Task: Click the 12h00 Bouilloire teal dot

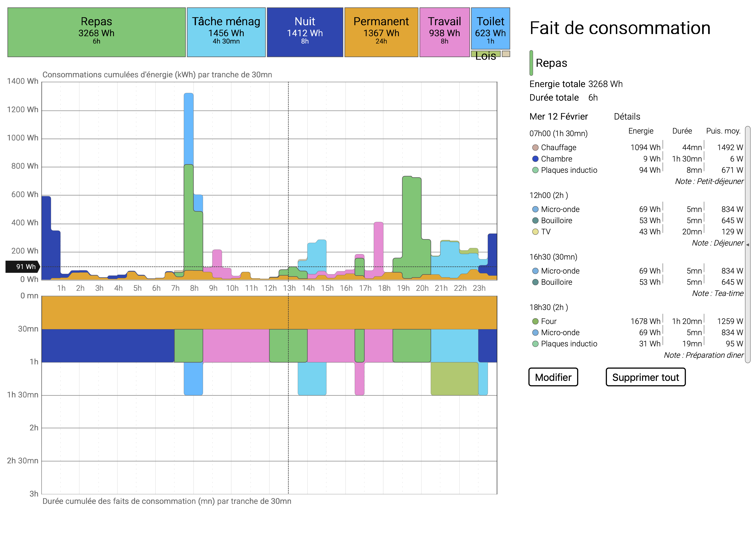Action: (535, 220)
